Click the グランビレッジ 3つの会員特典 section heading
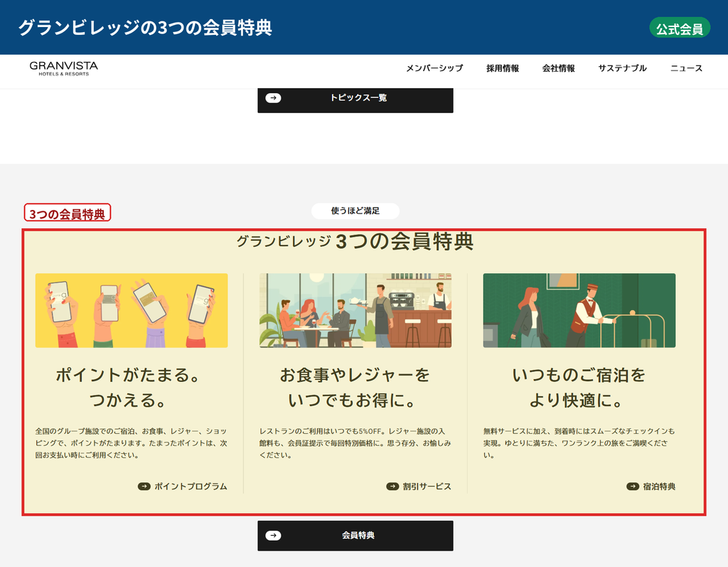The height and width of the screenshot is (567, 728). (x=355, y=242)
